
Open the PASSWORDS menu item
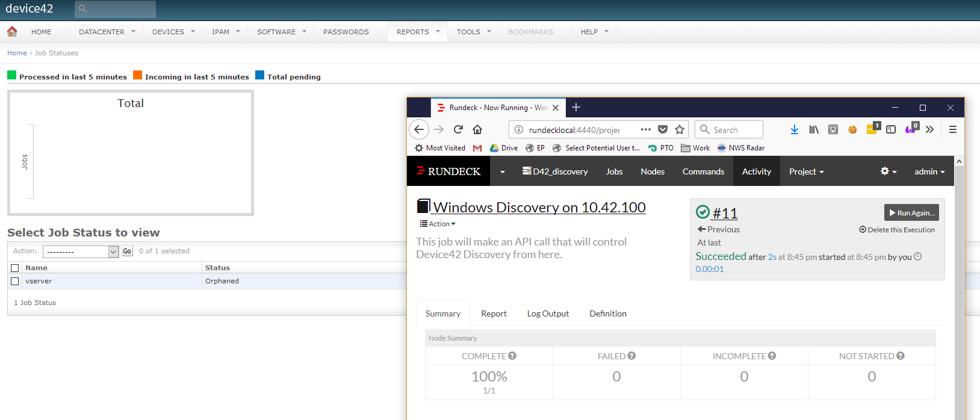point(346,32)
